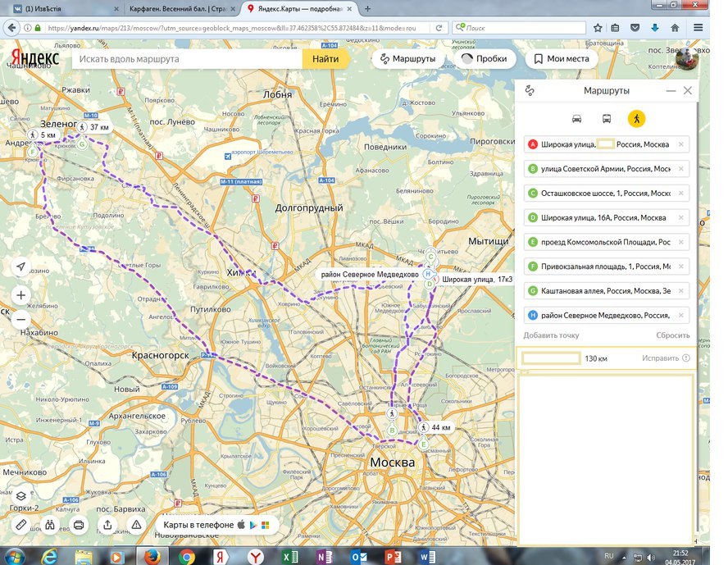The height and width of the screenshot is (565, 728).
Task: Go to the browser home page
Action: pyautogui.click(x=675, y=28)
